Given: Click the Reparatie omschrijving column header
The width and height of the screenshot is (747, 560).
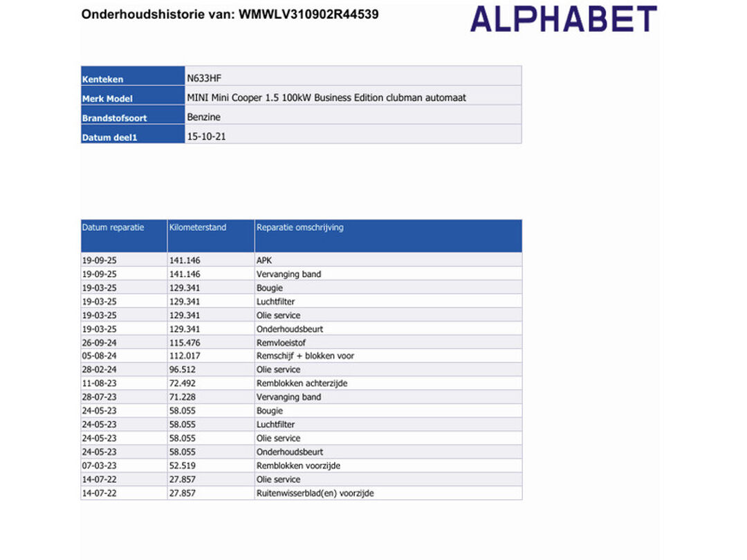Looking at the screenshot, I should [299, 227].
